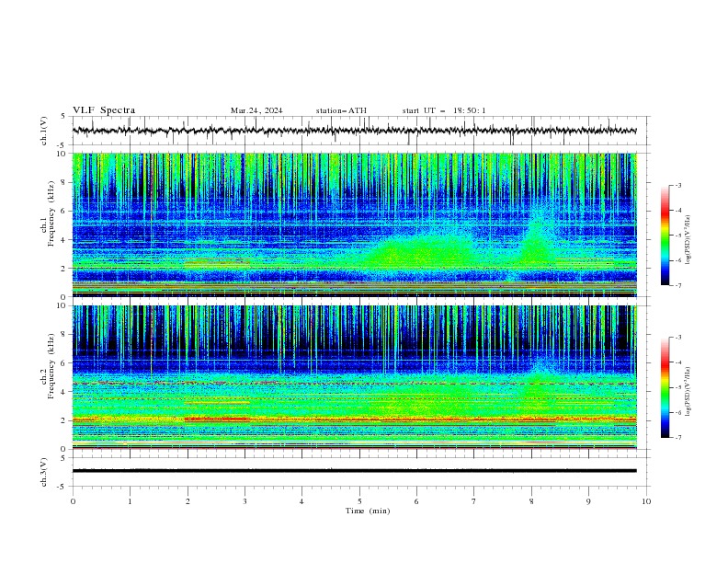Click time axis tick label "6"
Viewport: 728px width, 563px height.
click(x=416, y=501)
